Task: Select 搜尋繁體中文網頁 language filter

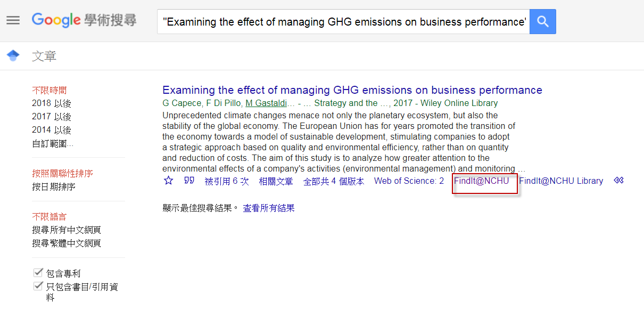Action: pyautogui.click(x=67, y=243)
